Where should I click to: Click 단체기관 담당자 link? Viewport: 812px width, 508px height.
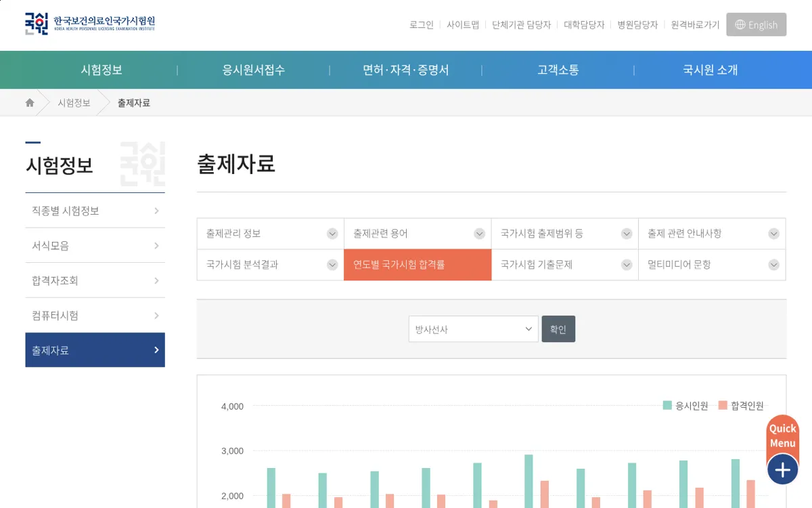point(522,24)
